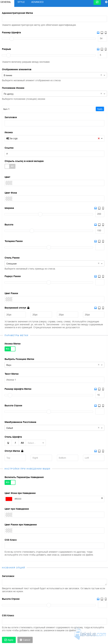Image resolution: width=108 pixels, height=644 pixels.
Task: Open the Положение Иконки dropdown
Action: click(54, 94)
